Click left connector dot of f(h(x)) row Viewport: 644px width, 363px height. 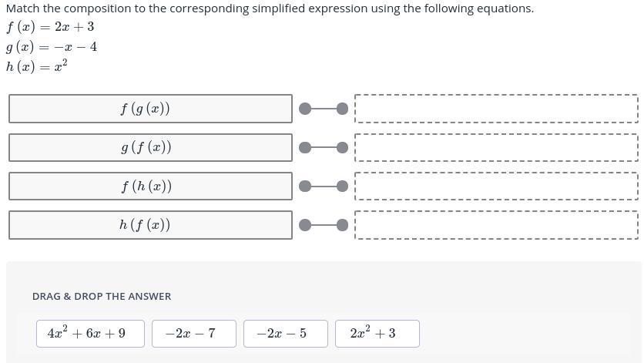(x=305, y=186)
